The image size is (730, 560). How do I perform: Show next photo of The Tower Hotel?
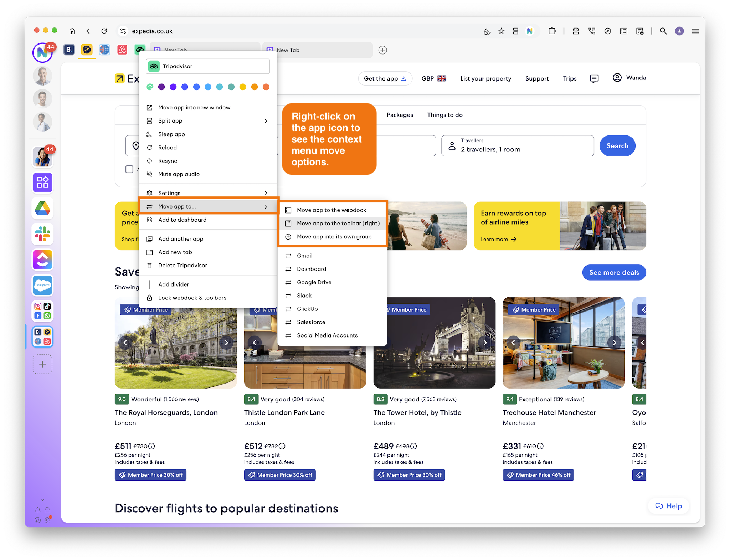click(485, 343)
